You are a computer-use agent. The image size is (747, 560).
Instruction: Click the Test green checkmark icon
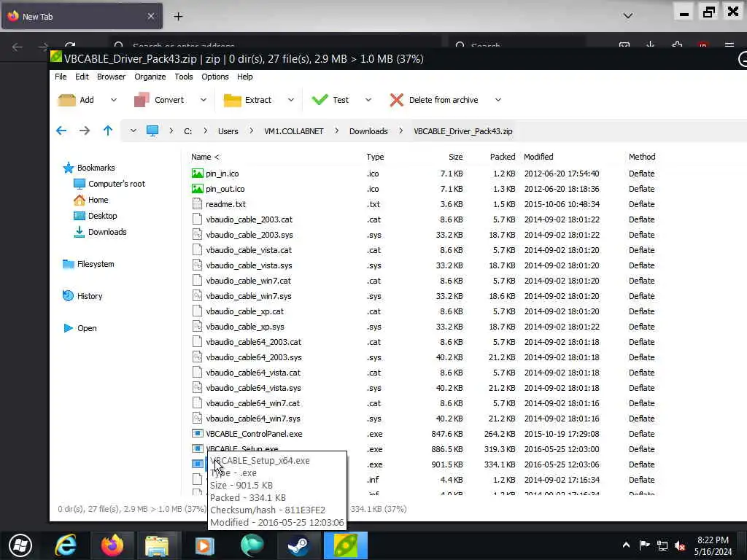coord(320,99)
